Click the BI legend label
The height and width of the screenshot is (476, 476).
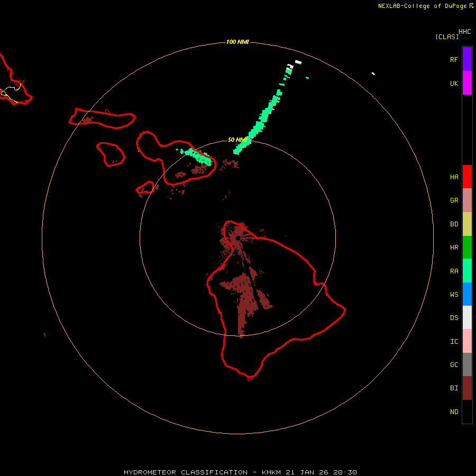[454, 388]
